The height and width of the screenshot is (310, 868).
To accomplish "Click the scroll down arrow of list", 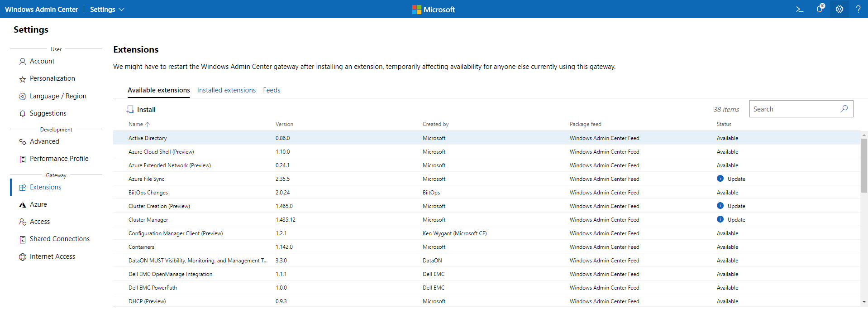I will click(864, 301).
